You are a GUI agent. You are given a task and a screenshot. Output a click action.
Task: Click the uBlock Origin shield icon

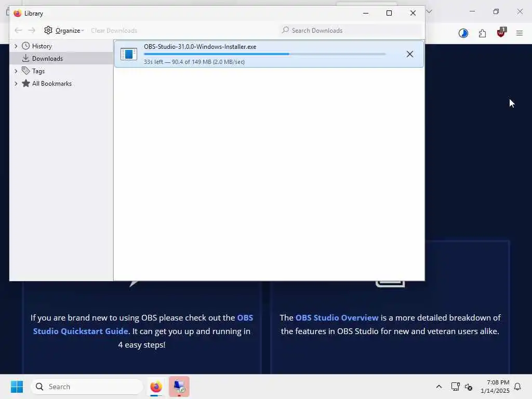pyautogui.click(x=501, y=33)
